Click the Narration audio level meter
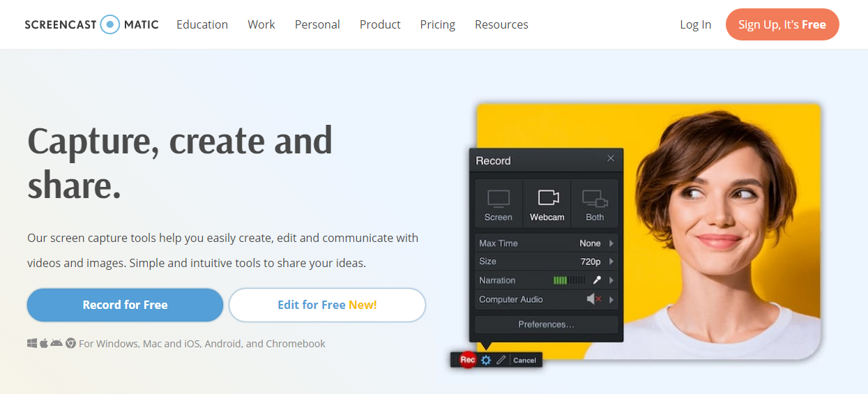 tap(569, 280)
